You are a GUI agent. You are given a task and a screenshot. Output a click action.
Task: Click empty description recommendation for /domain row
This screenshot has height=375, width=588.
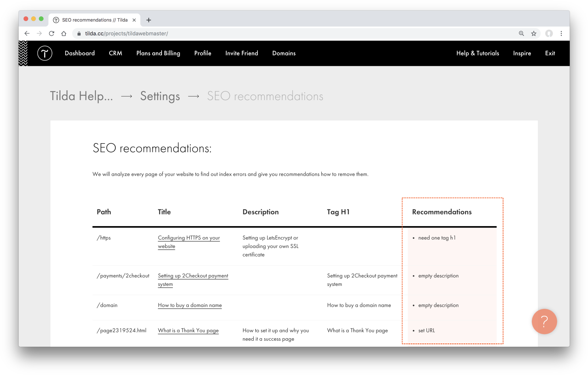[x=438, y=305]
